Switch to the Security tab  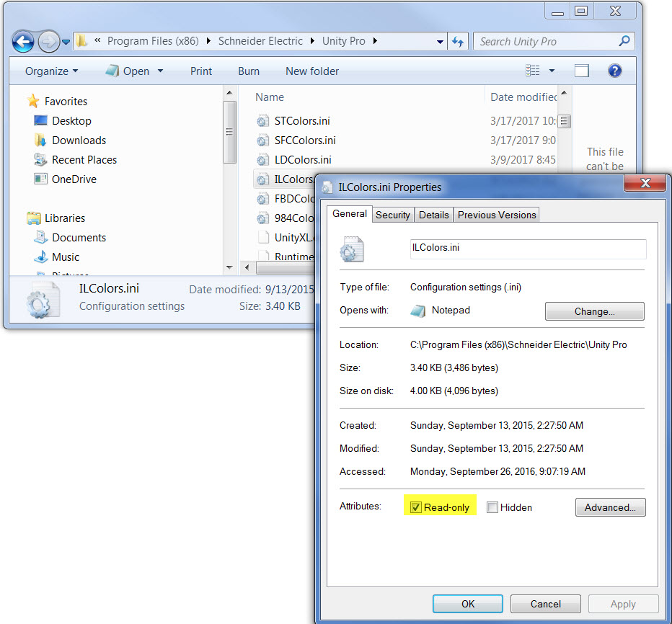(x=392, y=215)
